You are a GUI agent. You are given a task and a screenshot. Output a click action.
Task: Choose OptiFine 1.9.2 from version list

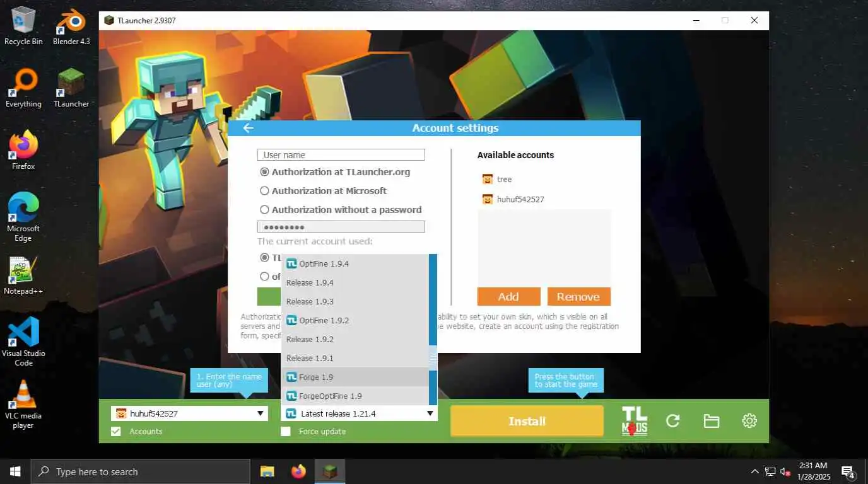point(355,320)
